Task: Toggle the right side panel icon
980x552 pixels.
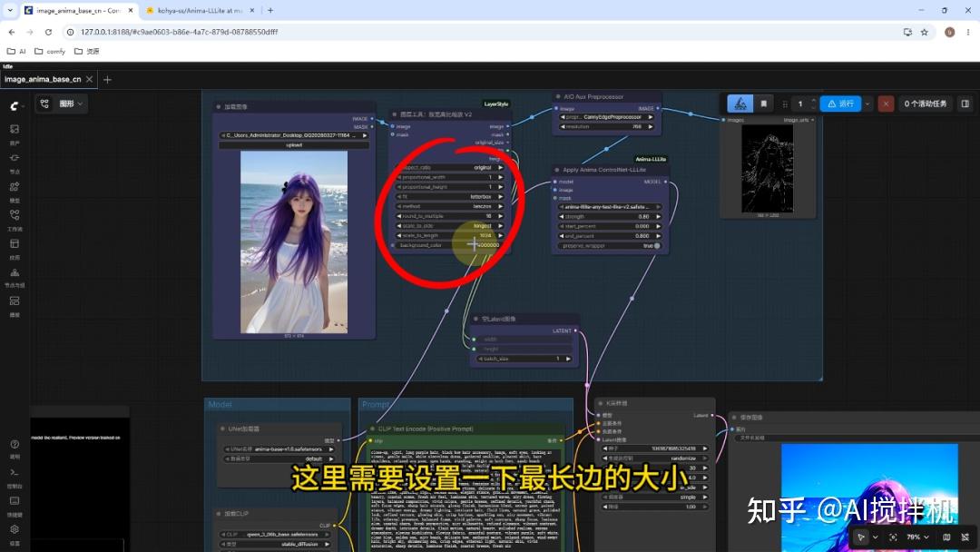Action: coord(965,103)
